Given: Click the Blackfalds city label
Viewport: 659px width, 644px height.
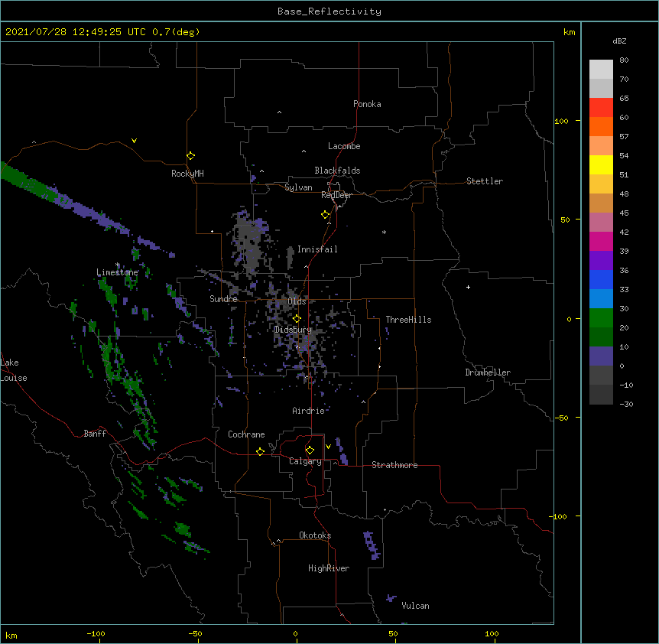Looking at the screenshot, I should tap(337, 171).
